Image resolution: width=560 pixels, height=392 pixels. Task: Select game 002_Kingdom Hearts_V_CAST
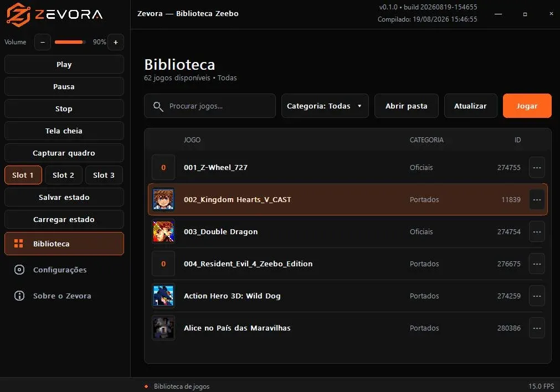point(347,199)
